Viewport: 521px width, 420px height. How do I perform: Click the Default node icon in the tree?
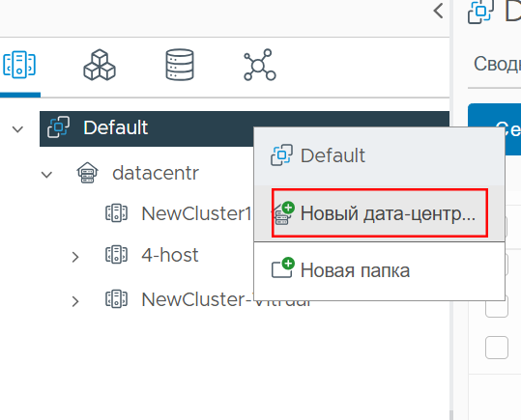point(58,127)
